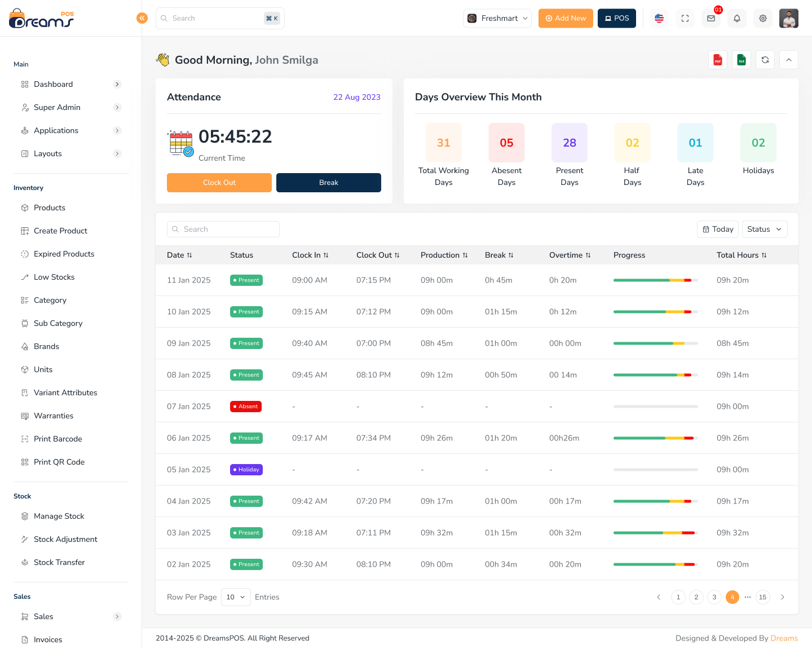Open the Freshmart store dropdown

(497, 18)
